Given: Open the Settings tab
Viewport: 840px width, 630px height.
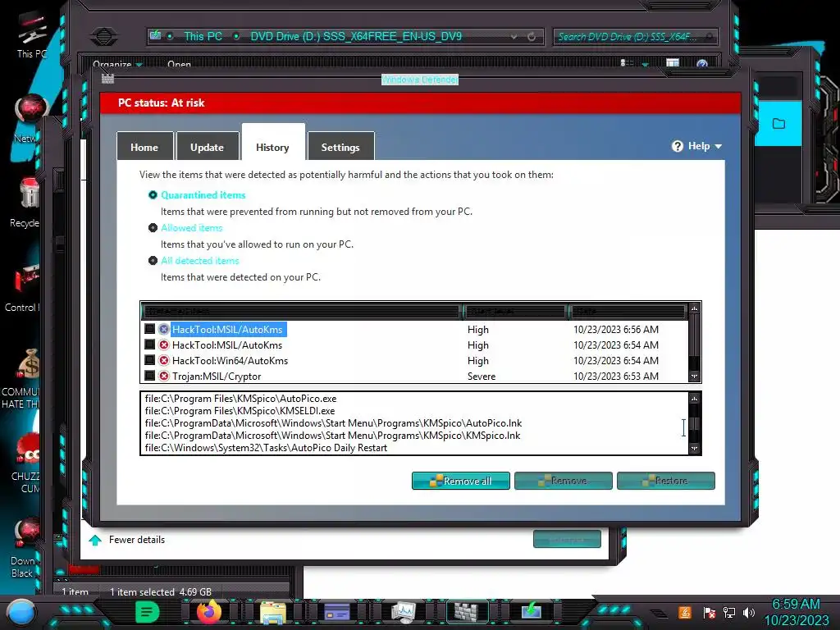Looking at the screenshot, I should (340, 146).
